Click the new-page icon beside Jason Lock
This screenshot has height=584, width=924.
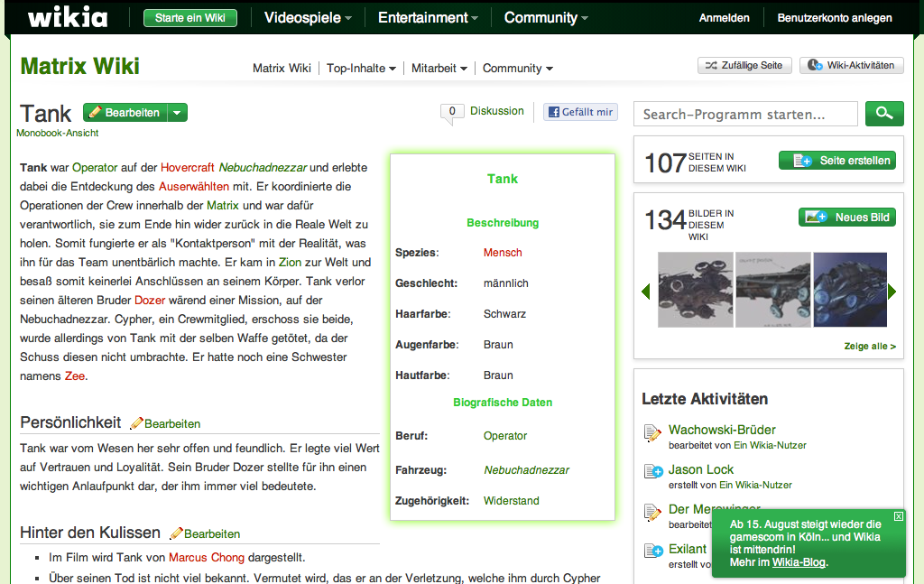(653, 471)
